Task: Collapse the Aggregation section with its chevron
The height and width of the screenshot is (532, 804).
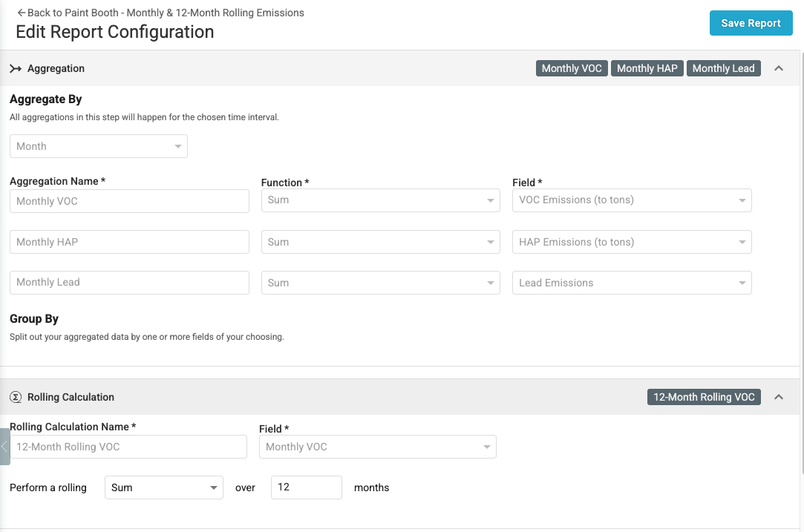Action: point(778,68)
